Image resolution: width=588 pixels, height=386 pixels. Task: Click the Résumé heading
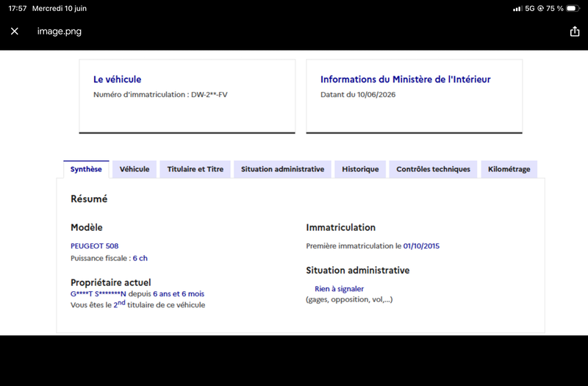[89, 199]
